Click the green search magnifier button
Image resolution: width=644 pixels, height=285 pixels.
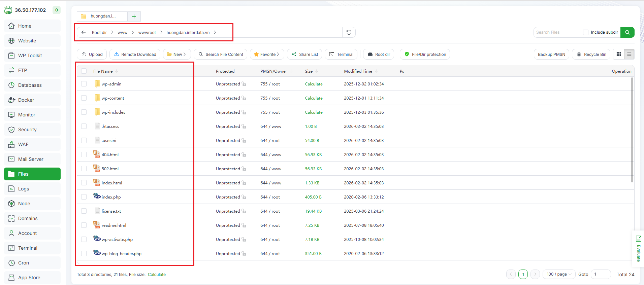click(627, 32)
